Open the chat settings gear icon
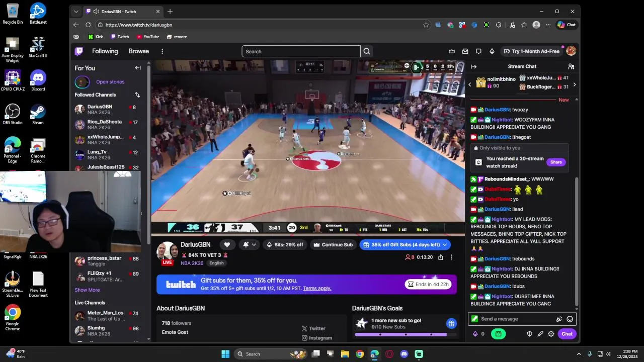Image resolution: width=644 pixels, height=362 pixels. click(551, 334)
